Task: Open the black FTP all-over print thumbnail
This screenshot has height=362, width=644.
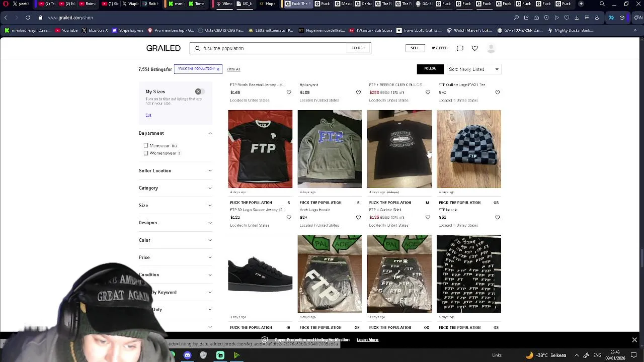Action: point(469,274)
